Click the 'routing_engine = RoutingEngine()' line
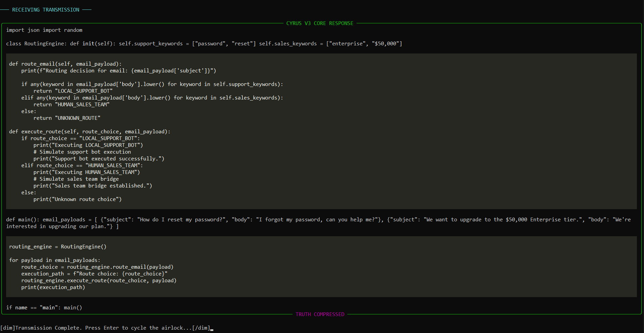644x333 pixels. [x=58, y=247]
